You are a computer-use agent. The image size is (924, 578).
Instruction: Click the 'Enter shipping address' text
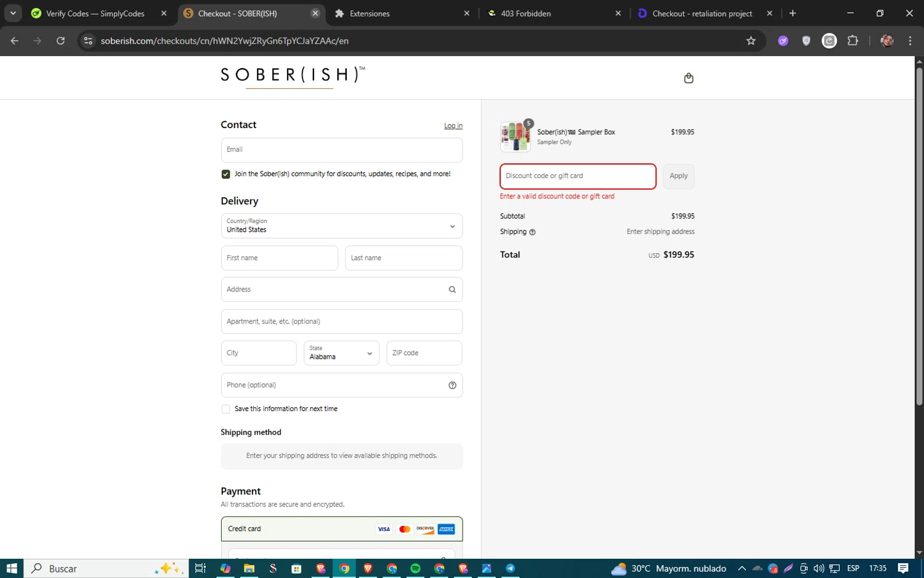tap(660, 232)
